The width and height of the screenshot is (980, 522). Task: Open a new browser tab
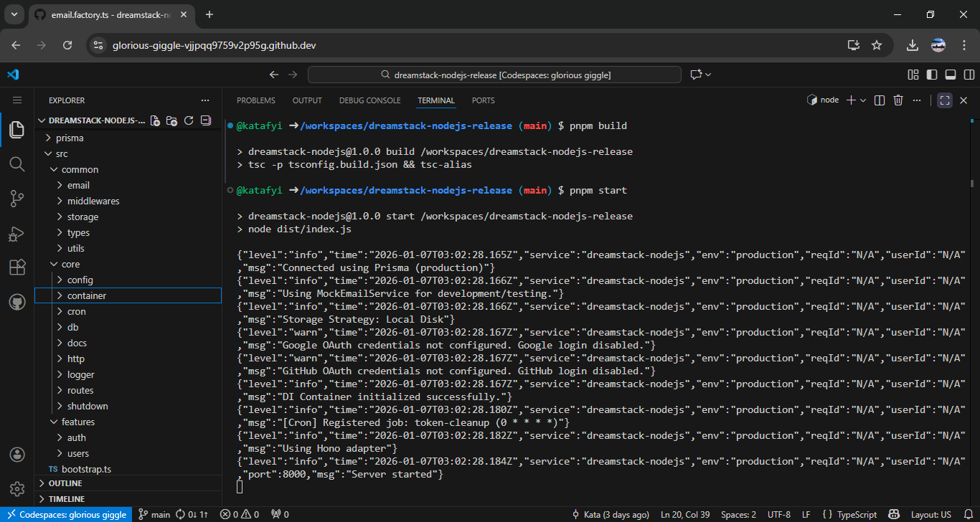(x=209, y=14)
